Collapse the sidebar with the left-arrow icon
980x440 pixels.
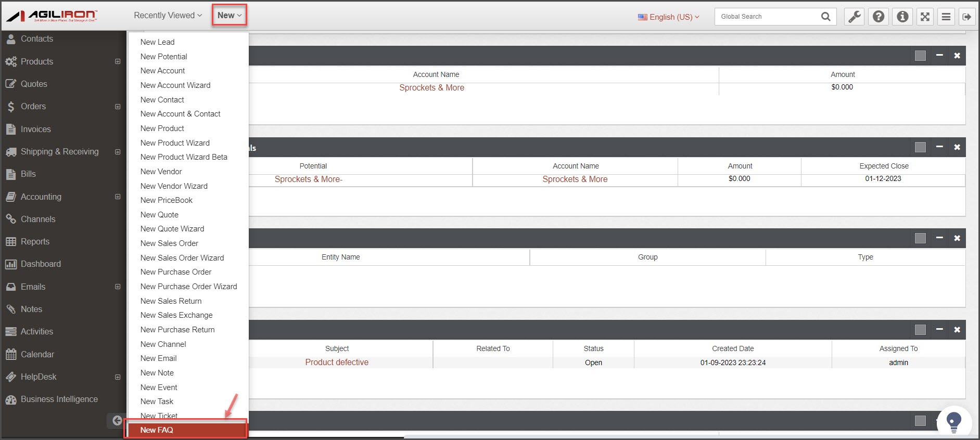tap(117, 421)
